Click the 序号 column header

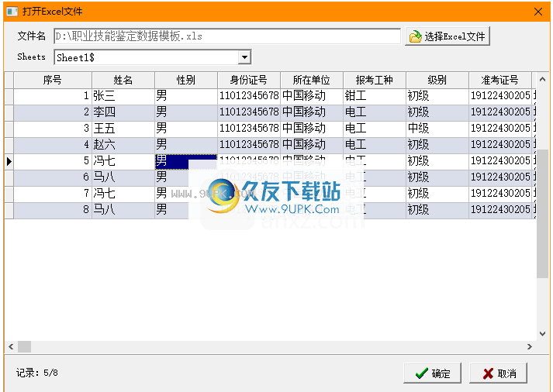pos(53,80)
